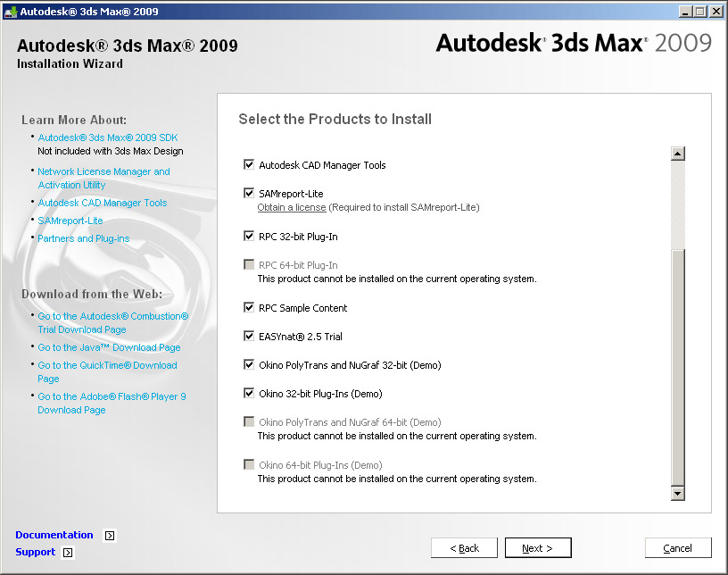Uncheck Autodesk CAD Manager Tools
This screenshot has width=728, height=575.
[248, 164]
